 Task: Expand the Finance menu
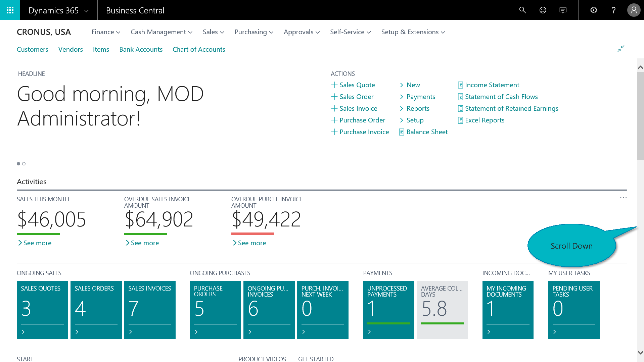coord(106,32)
